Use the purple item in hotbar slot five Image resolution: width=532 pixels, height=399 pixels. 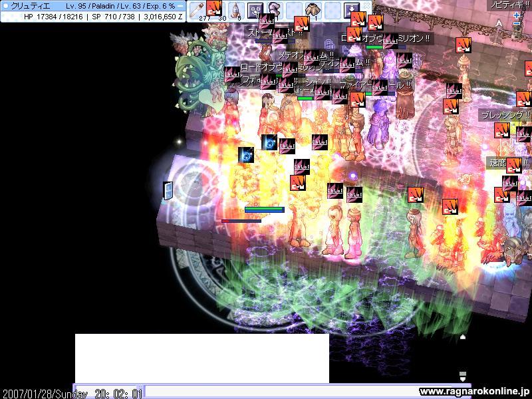[x=275, y=11]
